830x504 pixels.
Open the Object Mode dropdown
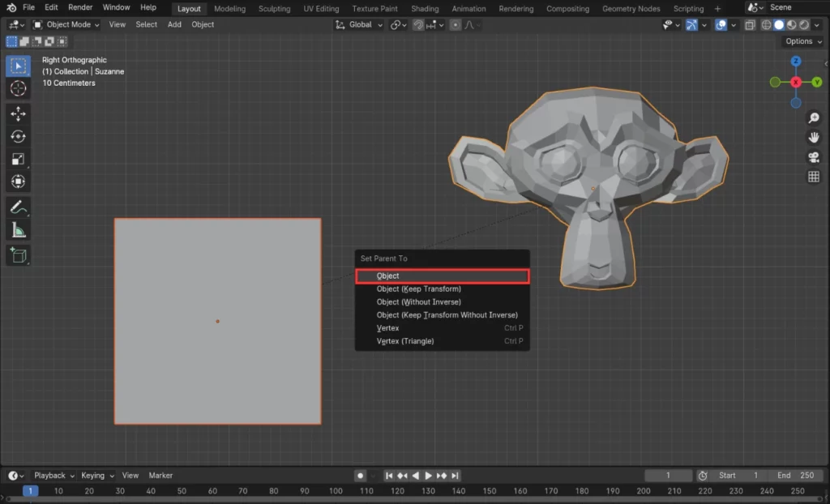[66, 25]
